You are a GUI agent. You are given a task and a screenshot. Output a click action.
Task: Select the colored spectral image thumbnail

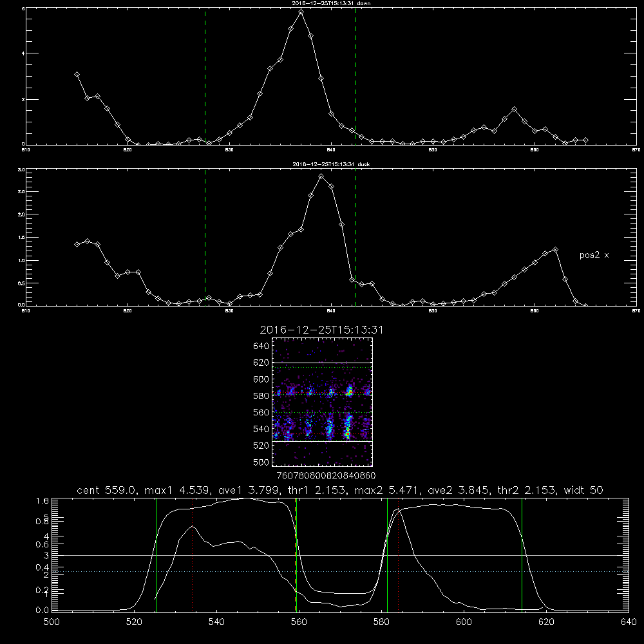tap(322, 402)
